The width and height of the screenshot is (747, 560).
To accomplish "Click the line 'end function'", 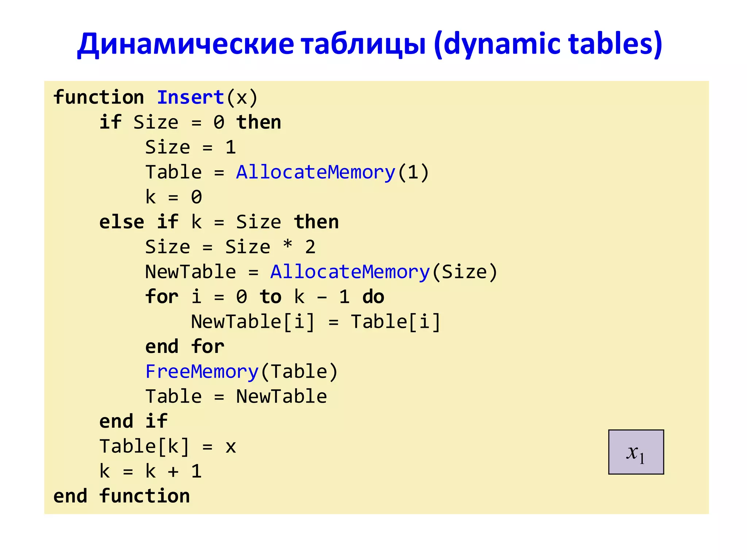I will [121, 496].
